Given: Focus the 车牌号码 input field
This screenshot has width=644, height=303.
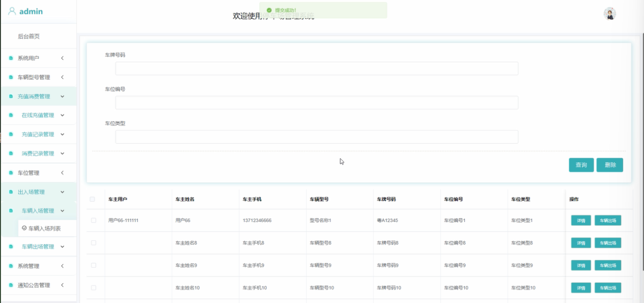Looking at the screenshot, I should click(x=316, y=69).
